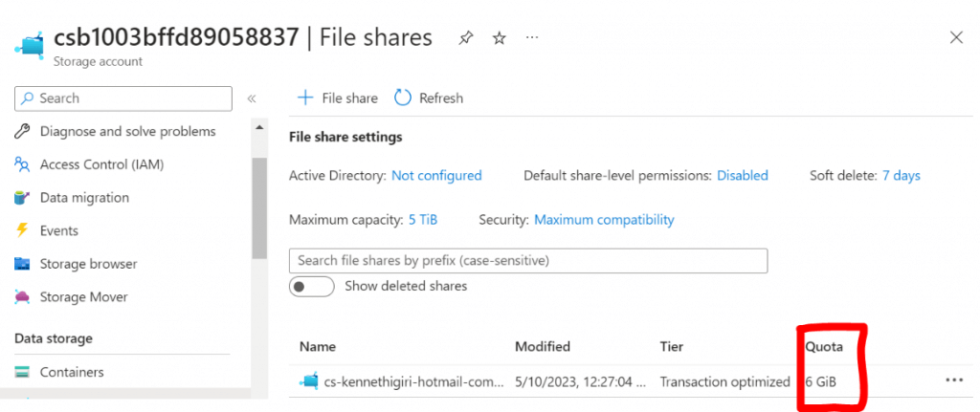
Task: Click the add File share button
Action: [x=338, y=98]
